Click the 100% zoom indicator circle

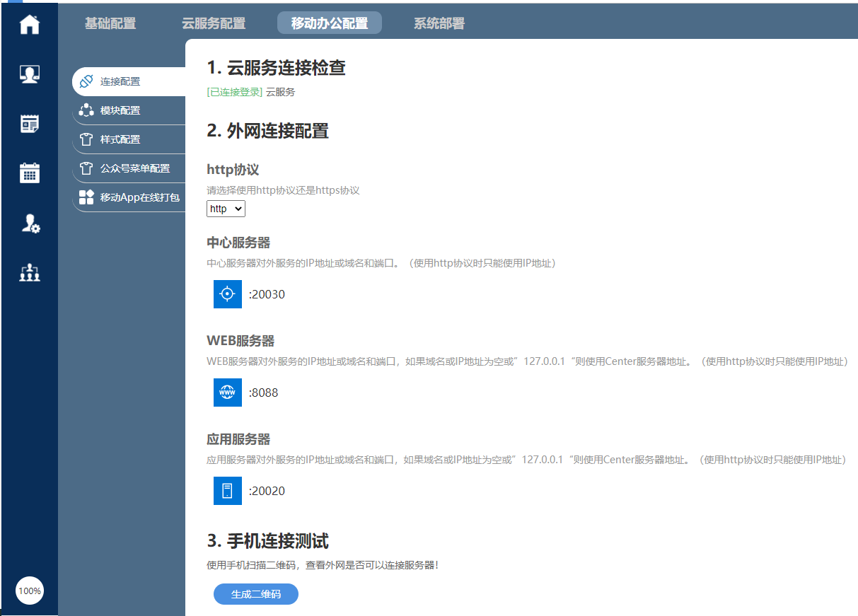[x=30, y=591]
